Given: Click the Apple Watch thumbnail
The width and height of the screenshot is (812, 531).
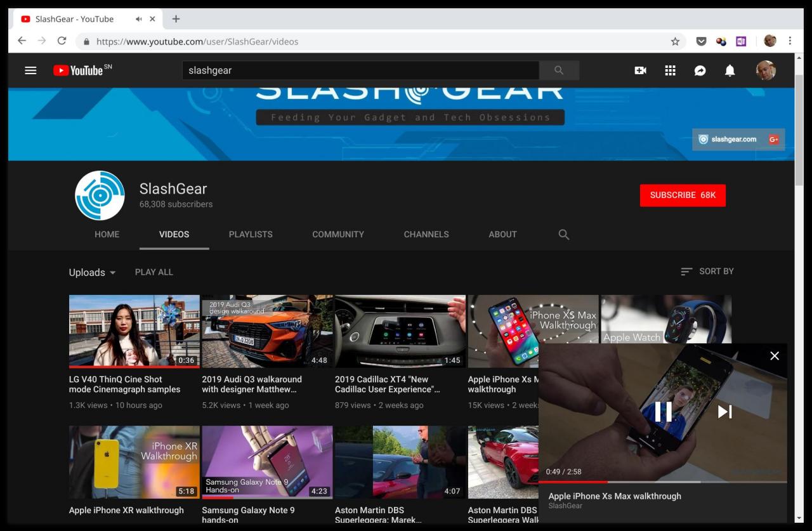Looking at the screenshot, I should pos(666,319).
